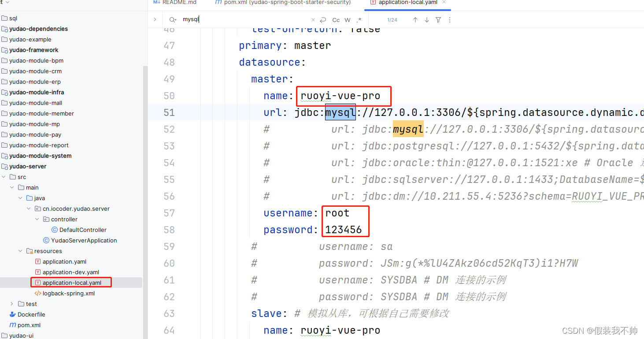Collapse the resources folder chevron

20,251
